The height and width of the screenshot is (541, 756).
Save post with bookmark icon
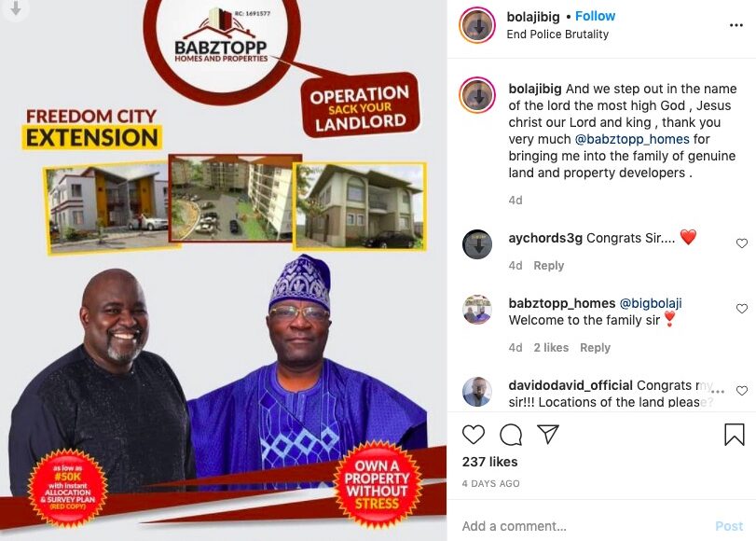(x=735, y=434)
